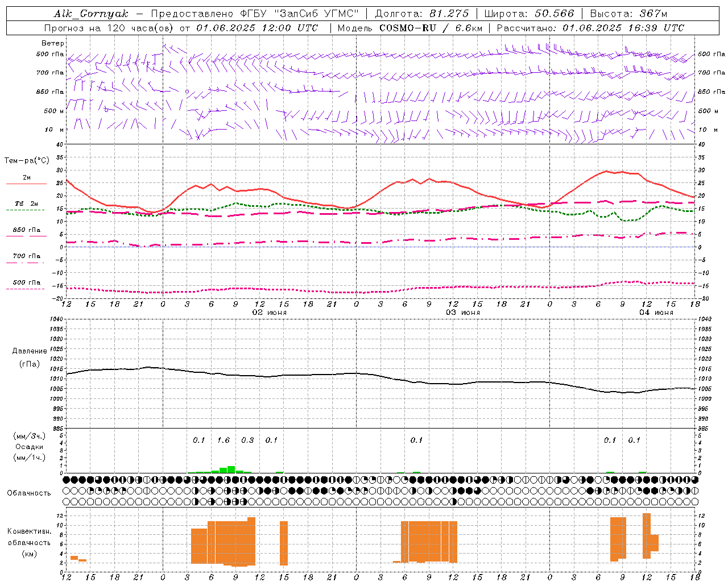Click the "Рассчитано: 01.06.2025 16:39 UTC" text
Image resolution: width=728 pixels, height=582 pixels.
(590, 28)
